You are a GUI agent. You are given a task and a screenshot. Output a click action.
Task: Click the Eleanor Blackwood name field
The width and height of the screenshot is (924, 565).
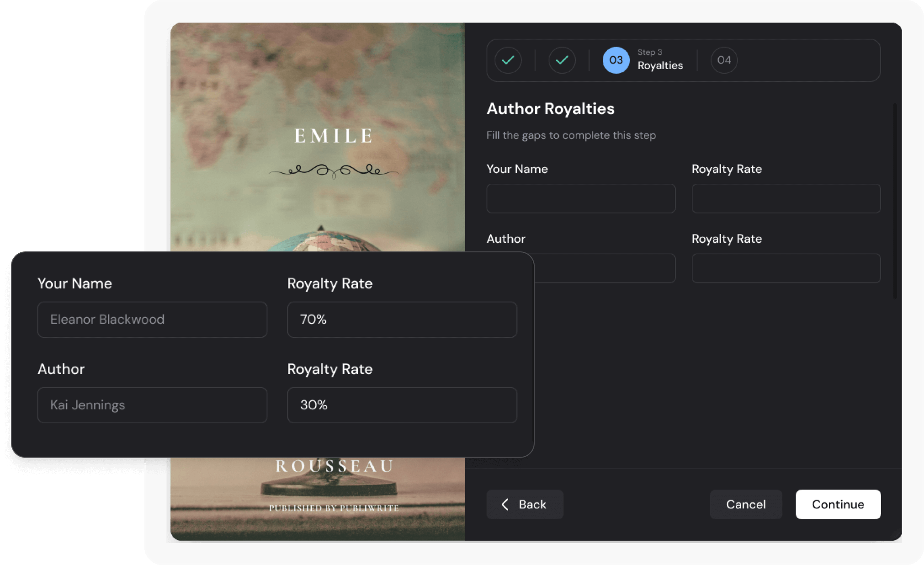pos(152,320)
